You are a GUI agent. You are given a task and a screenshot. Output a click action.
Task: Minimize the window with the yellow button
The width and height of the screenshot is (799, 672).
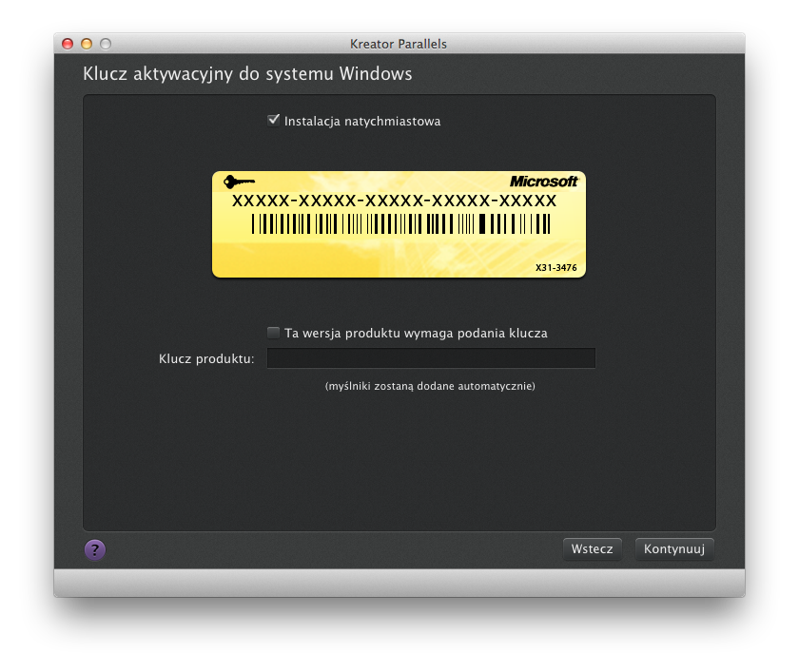(x=87, y=44)
